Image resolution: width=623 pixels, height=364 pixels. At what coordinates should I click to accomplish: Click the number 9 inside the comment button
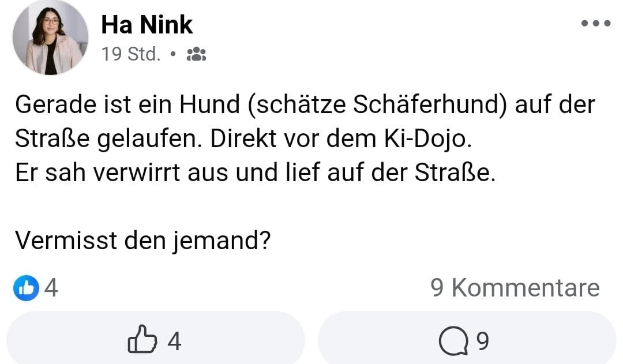point(483,342)
